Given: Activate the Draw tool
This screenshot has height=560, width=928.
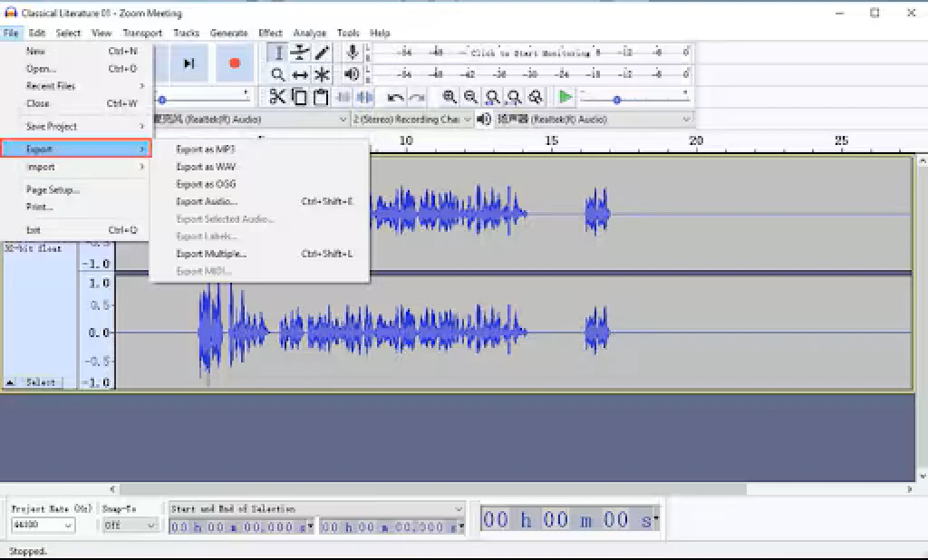Looking at the screenshot, I should tap(322, 52).
